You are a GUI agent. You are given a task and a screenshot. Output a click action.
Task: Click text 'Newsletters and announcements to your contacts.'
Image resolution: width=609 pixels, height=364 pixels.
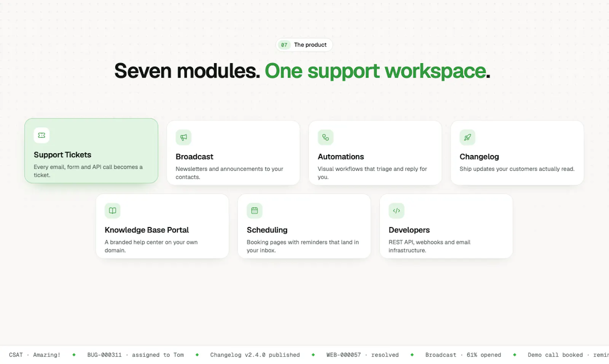pyautogui.click(x=230, y=173)
